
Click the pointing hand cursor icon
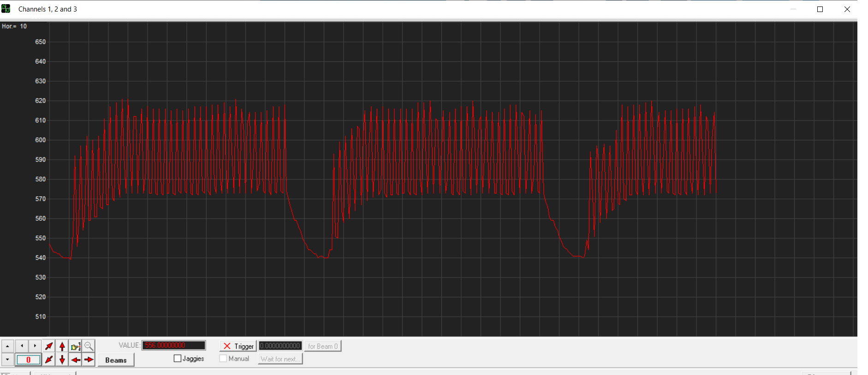pyautogui.click(x=76, y=346)
